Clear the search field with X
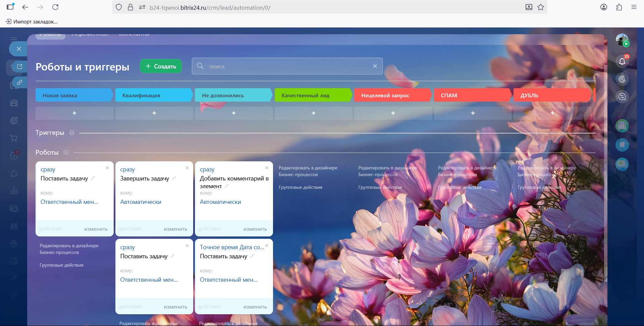The image size is (644, 326). point(375,66)
